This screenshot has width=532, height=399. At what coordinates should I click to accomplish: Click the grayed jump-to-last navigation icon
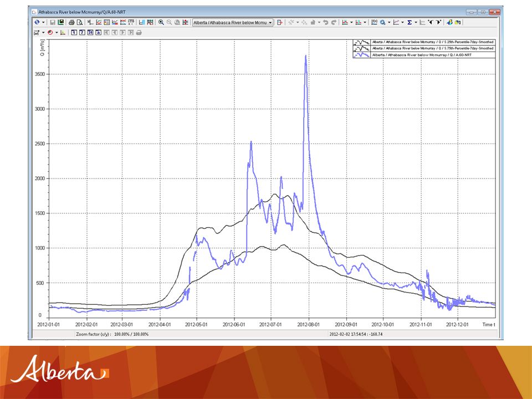(131, 33)
